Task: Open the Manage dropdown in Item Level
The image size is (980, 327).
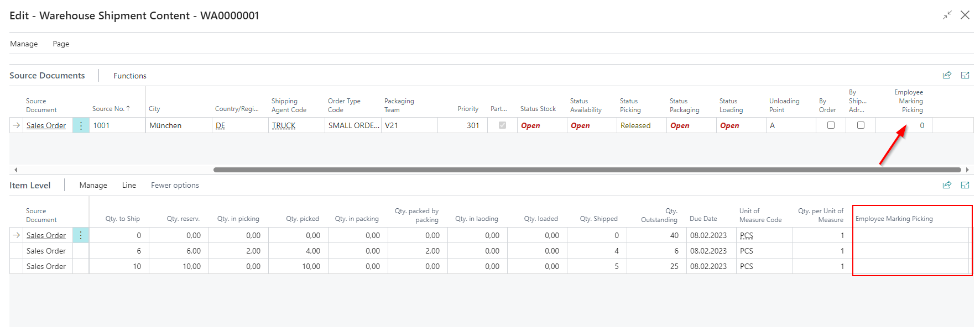Action: point(93,185)
